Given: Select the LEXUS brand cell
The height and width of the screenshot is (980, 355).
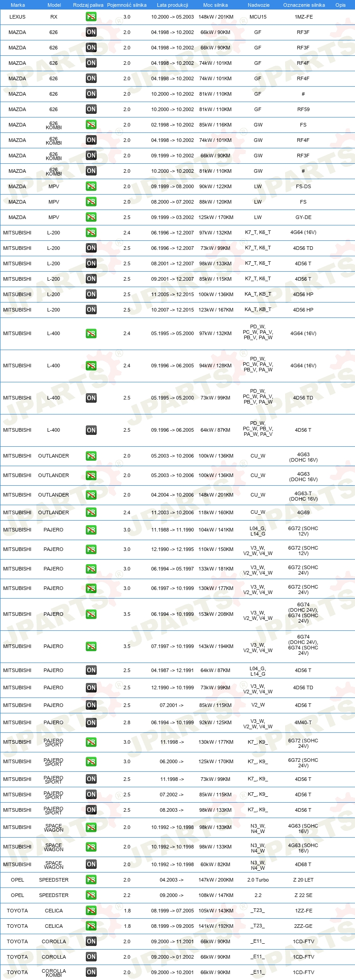Looking at the screenshot, I should click(x=17, y=17).
